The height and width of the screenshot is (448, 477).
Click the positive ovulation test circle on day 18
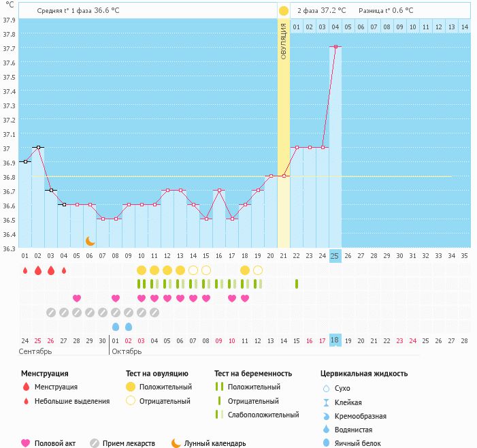coord(245,270)
